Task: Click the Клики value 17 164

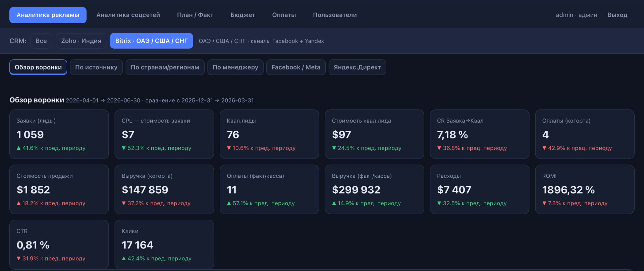Action: 138,245
